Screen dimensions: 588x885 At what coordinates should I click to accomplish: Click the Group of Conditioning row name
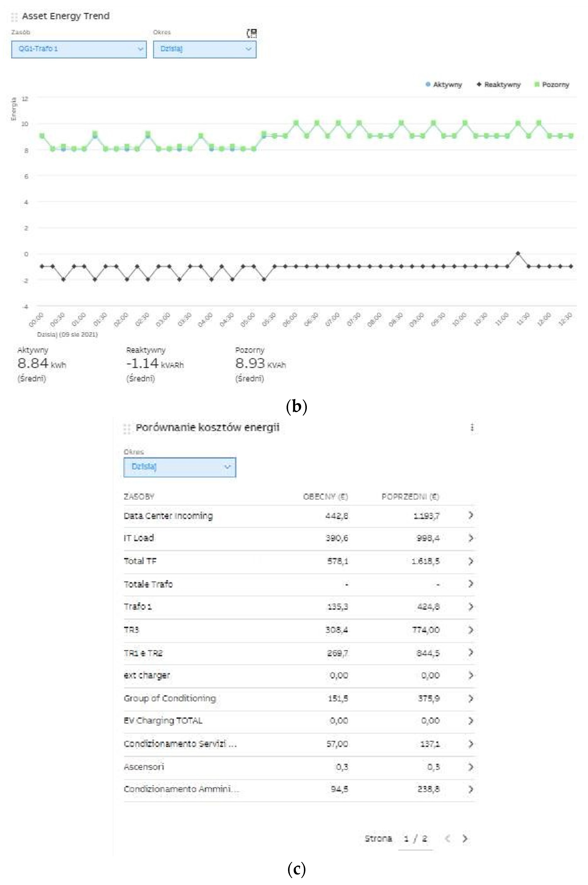[x=169, y=698]
